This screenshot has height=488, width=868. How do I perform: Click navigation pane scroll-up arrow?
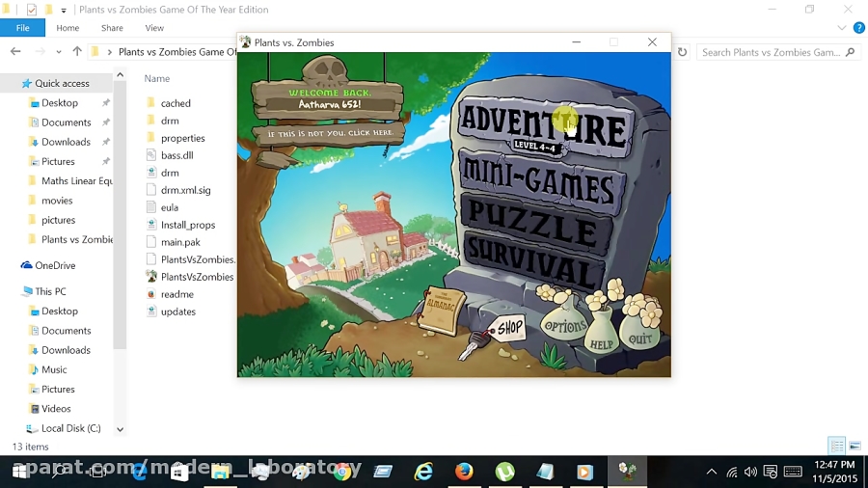121,74
